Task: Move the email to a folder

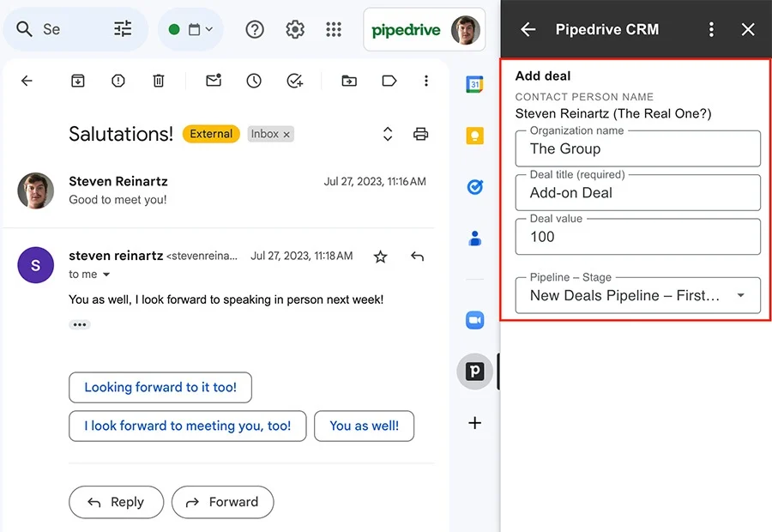Action: coord(349,81)
